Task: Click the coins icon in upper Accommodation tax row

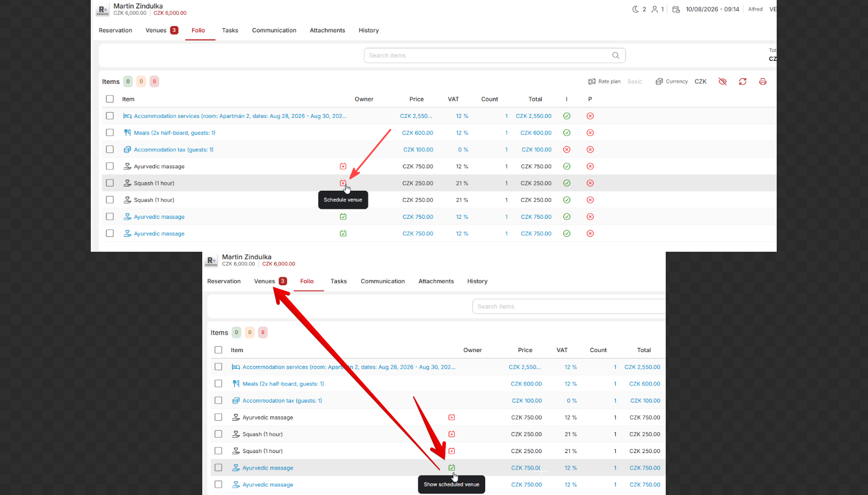Action: (127, 150)
